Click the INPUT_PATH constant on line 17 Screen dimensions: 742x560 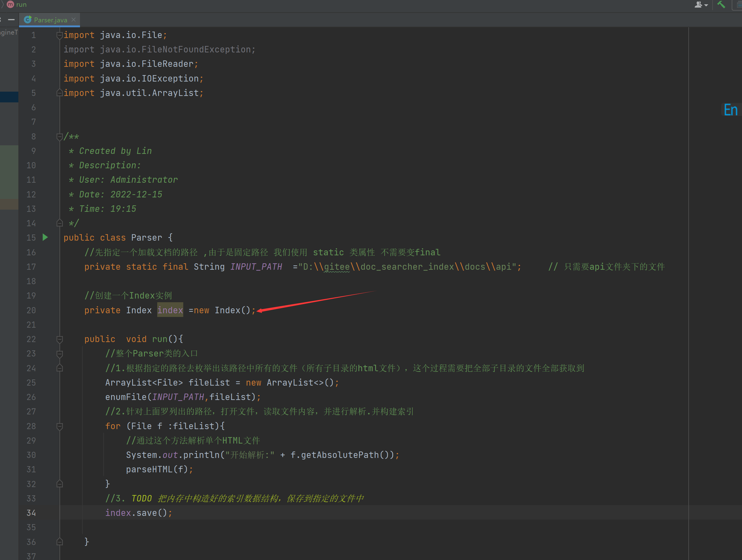256,267
